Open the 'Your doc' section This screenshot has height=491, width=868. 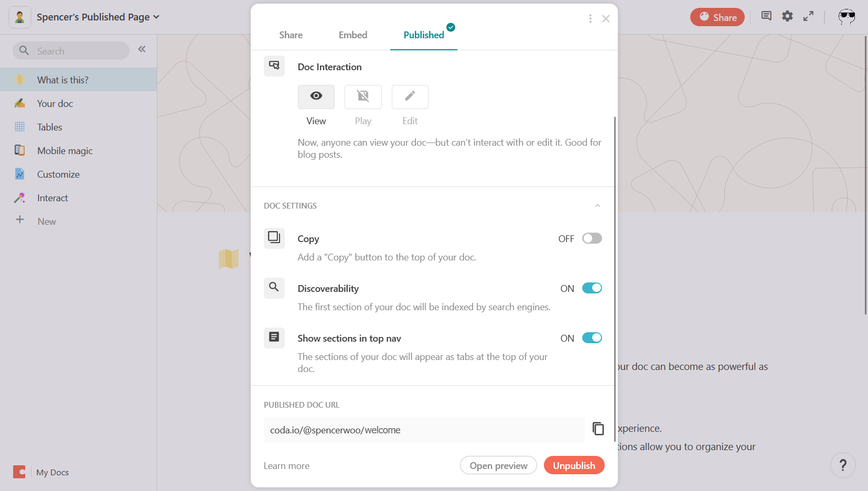coord(79,103)
